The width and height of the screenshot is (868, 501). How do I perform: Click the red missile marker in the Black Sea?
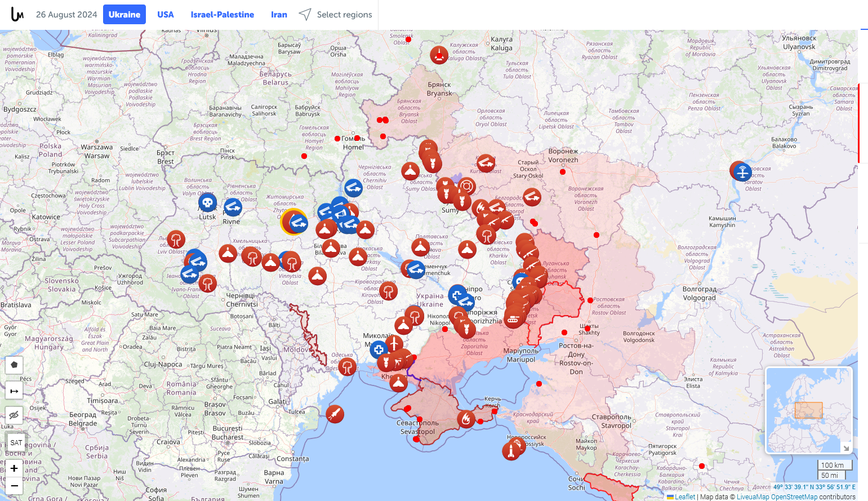click(x=335, y=414)
